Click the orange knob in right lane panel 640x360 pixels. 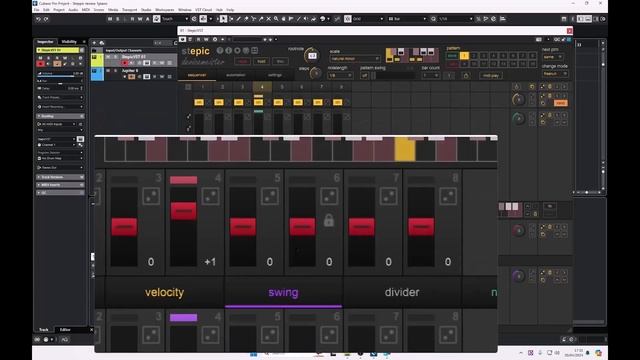pos(518,100)
